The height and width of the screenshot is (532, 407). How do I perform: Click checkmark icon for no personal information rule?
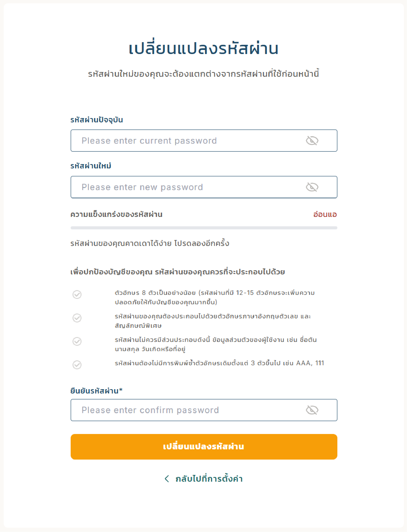pyautogui.click(x=77, y=342)
